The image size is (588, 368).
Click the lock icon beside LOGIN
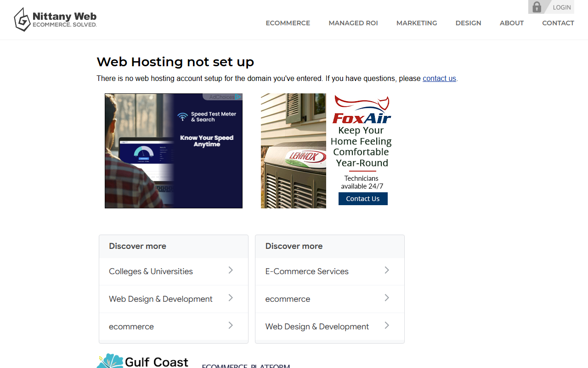coord(537,7)
